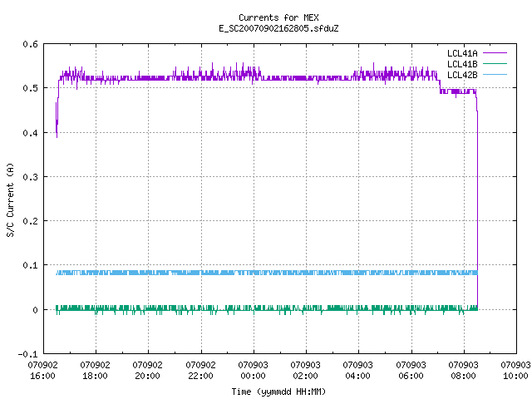This screenshot has width=532, height=399.
Task: Click the 0 y-axis tick label
Action: point(35,310)
